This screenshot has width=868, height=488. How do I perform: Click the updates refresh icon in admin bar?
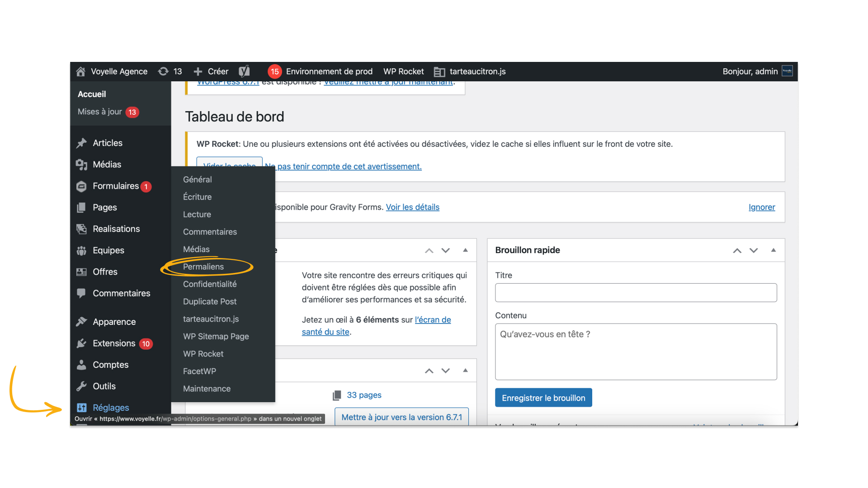(x=163, y=71)
